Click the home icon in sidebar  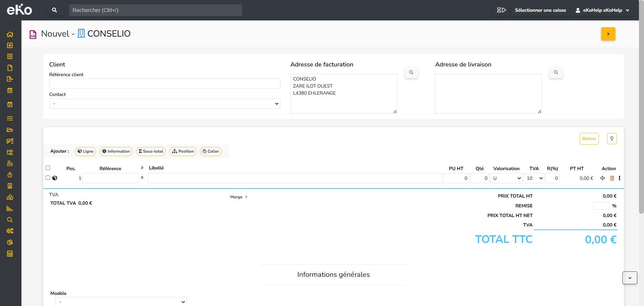pyautogui.click(x=10, y=34)
